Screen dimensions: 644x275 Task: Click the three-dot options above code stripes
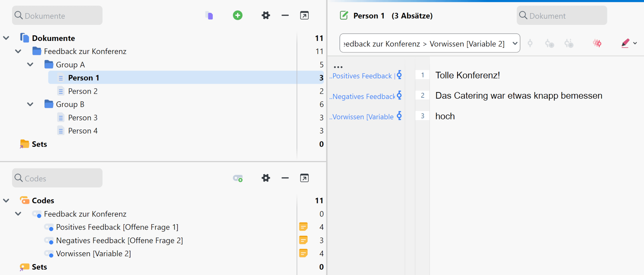coord(338,67)
